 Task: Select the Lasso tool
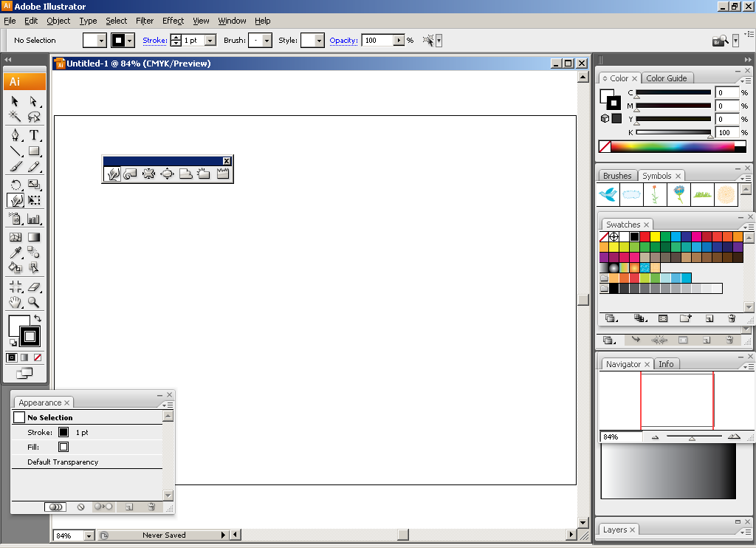click(33, 116)
